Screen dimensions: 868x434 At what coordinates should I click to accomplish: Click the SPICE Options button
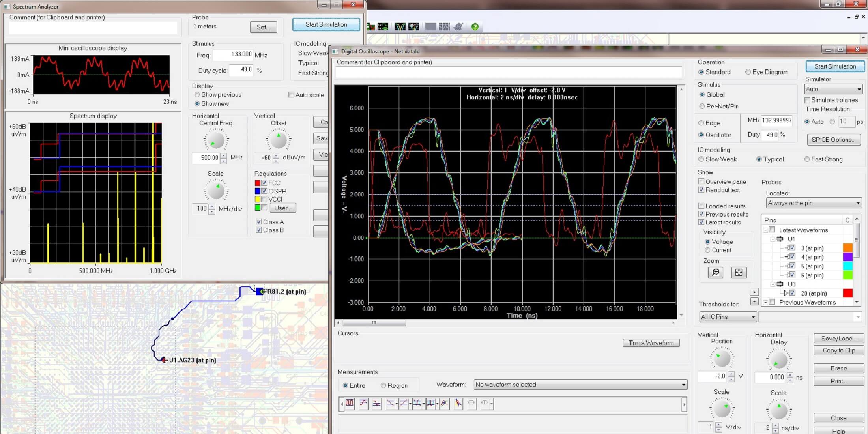[x=833, y=140]
